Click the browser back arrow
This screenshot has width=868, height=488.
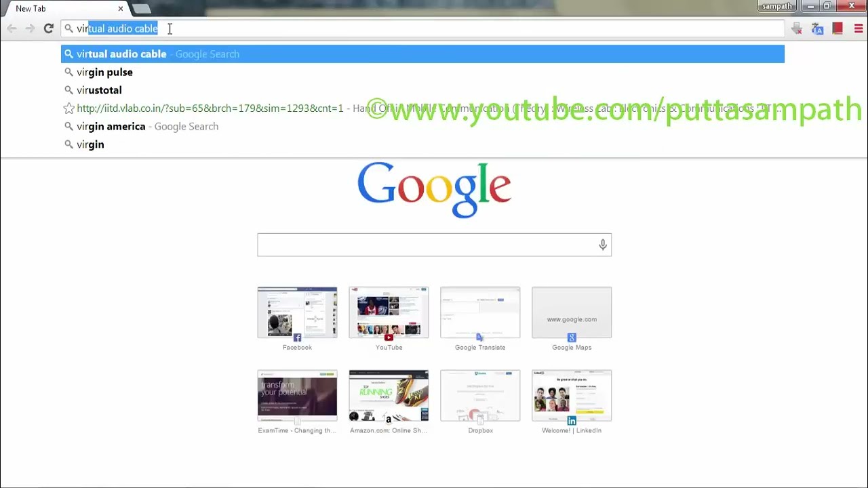pyautogui.click(x=12, y=28)
